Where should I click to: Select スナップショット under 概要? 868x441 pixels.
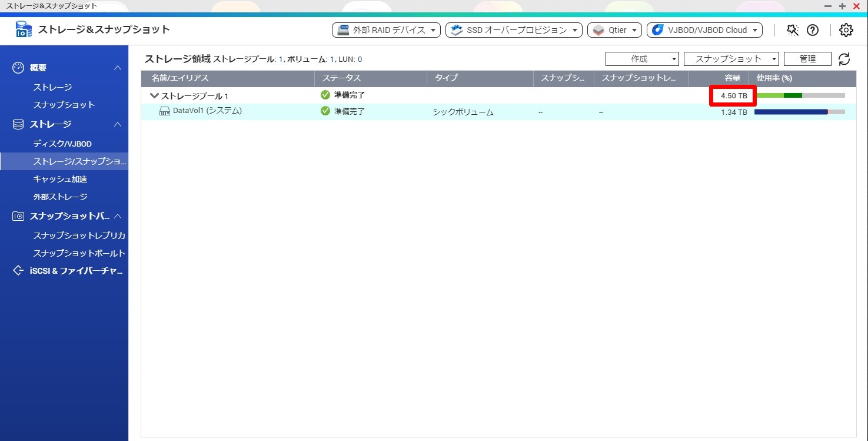click(x=64, y=105)
